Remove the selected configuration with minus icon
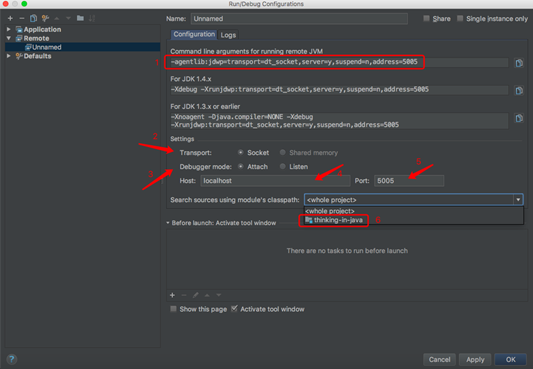The height and width of the screenshot is (369, 533). (22, 18)
